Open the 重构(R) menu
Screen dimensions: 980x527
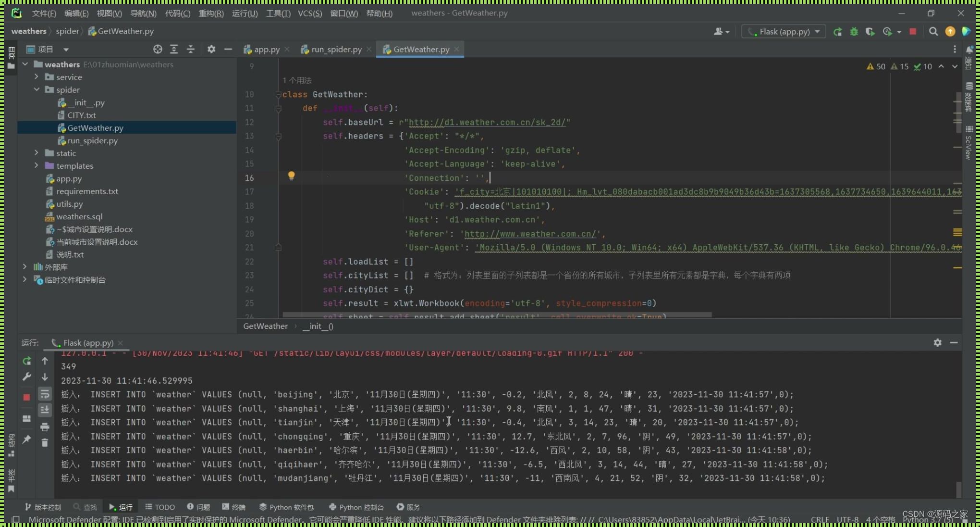pyautogui.click(x=211, y=13)
